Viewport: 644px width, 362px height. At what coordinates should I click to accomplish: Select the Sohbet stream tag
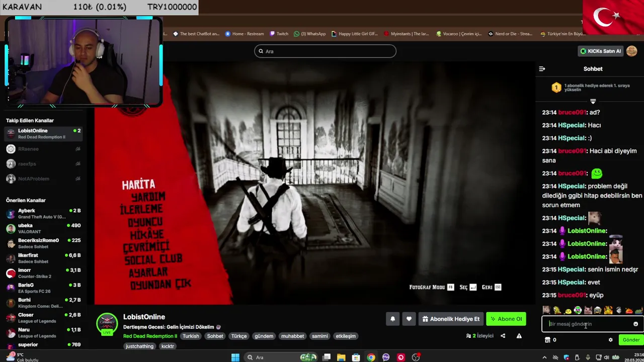215,336
